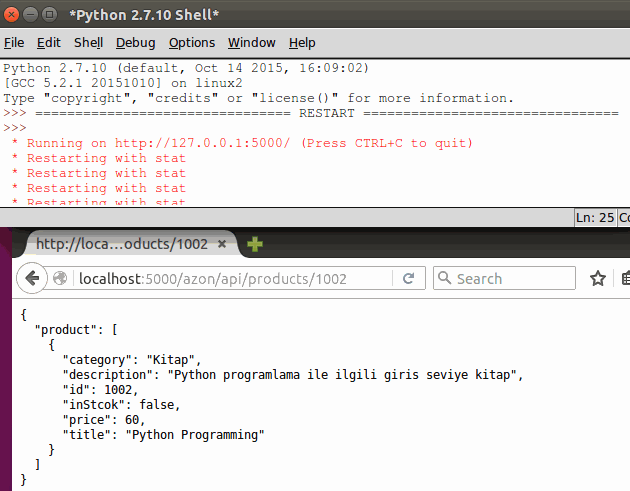This screenshot has height=491, width=630.
Task: Open a new tab with green plus
Action: coord(255,244)
